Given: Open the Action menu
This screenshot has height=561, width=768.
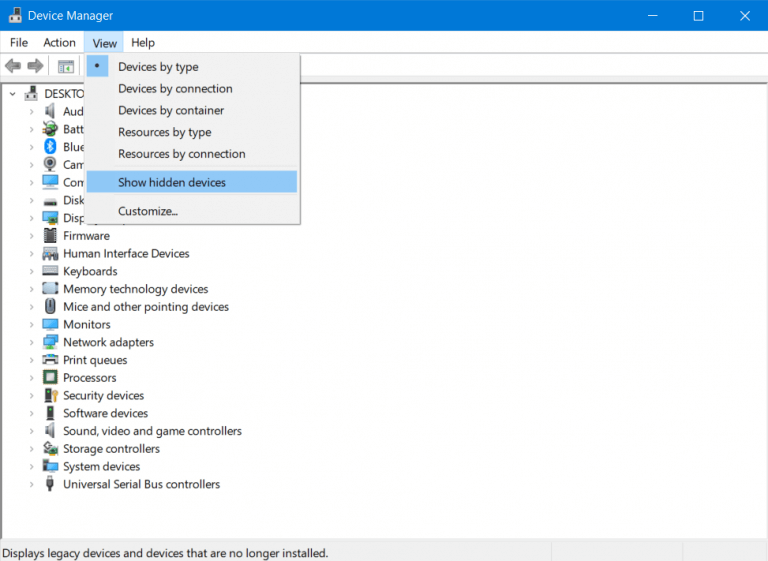Looking at the screenshot, I should coord(59,43).
